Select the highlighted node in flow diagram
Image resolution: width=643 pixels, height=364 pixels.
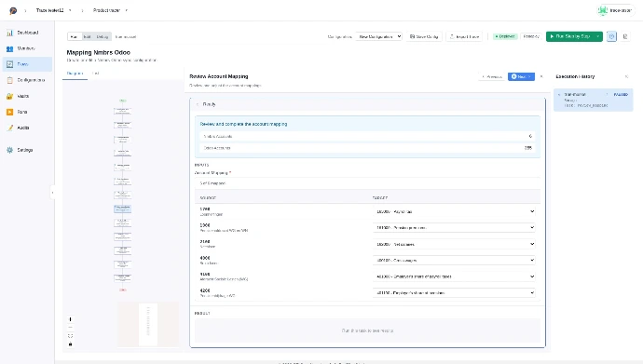coord(123,209)
